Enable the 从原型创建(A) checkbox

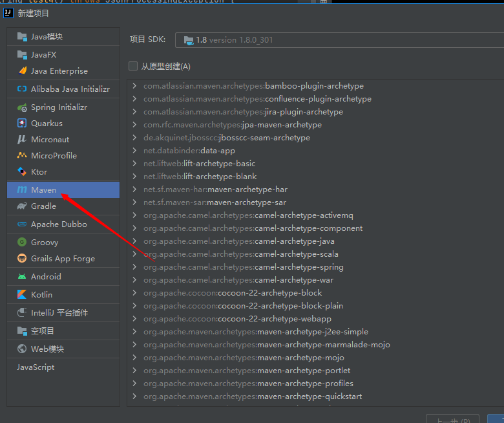click(x=133, y=66)
